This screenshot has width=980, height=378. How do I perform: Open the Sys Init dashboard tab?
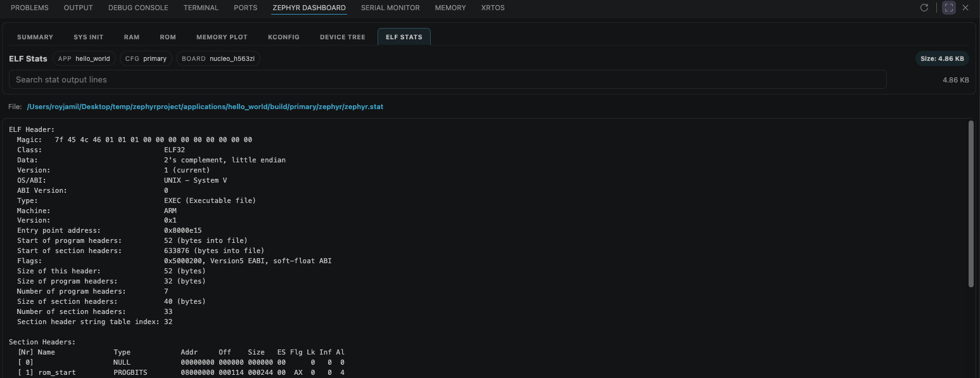coord(88,37)
